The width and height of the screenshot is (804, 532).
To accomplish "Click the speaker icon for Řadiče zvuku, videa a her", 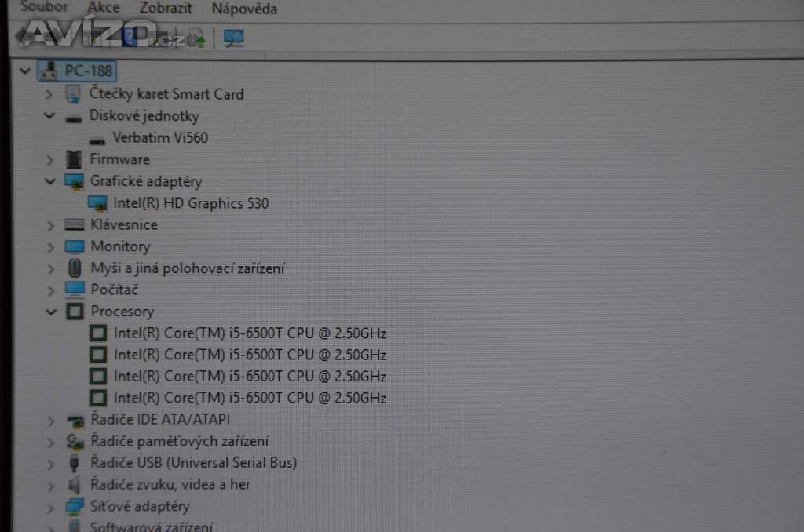I will pos(75,485).
